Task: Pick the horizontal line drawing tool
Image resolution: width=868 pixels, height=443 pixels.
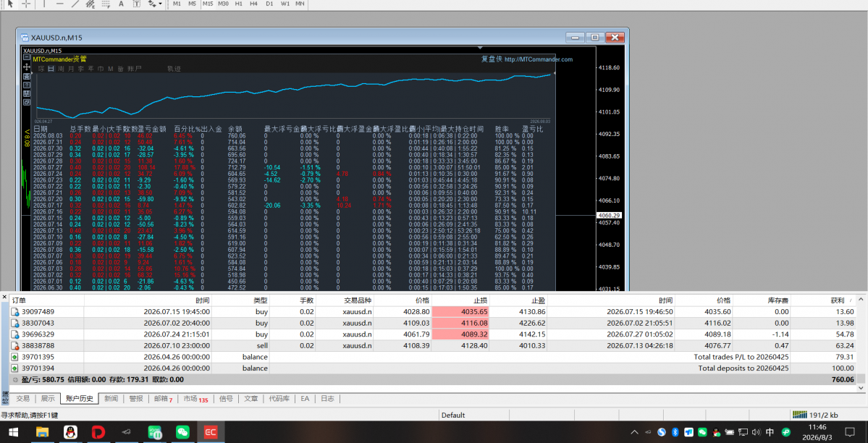Action: coord(60,4)
